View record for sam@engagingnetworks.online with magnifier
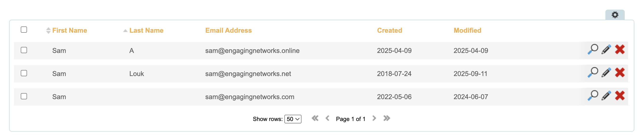644x140 pixels. pos(592,49)
